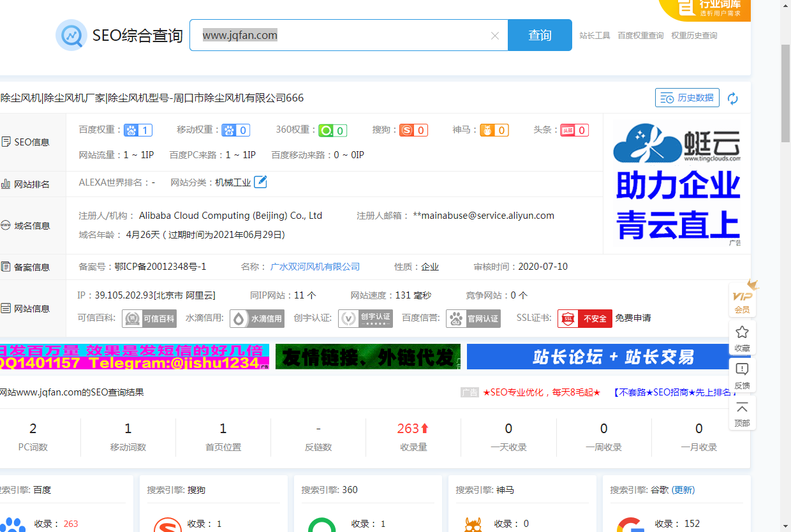Screen dimensions: 791x532
Task: Click the Baidu 收录 count 263
Action: pos(71,524)
